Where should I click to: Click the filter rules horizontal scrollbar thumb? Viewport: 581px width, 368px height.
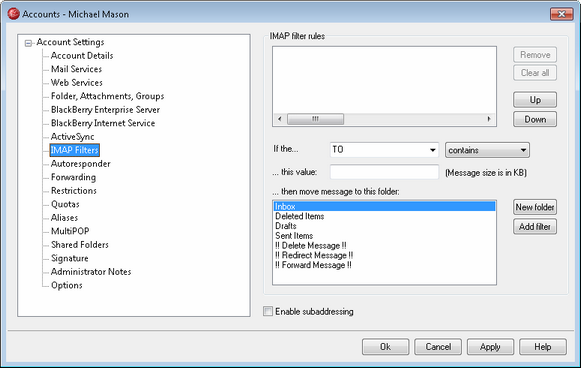[x=315, y=119]
